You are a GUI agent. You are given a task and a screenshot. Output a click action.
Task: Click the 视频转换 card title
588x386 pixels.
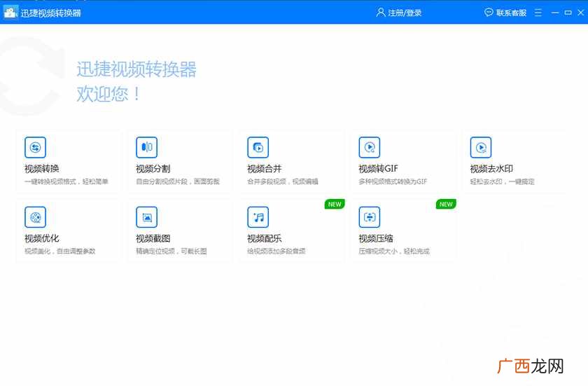(41, 169)
